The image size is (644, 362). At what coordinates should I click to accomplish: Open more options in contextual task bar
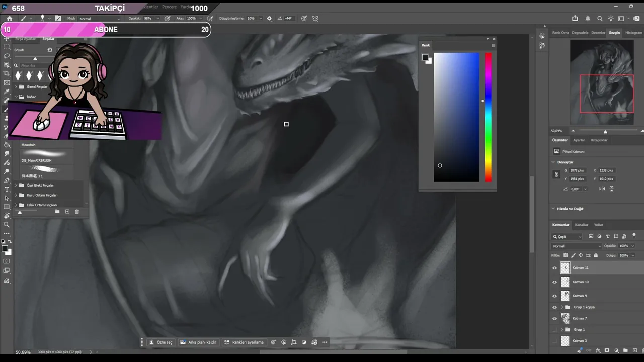pos(325,342)
